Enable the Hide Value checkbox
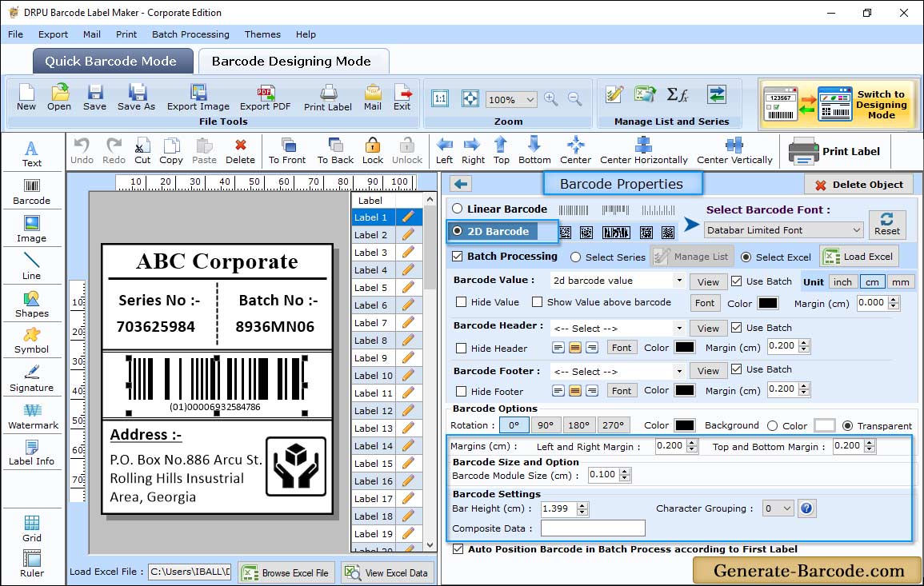 coord(462,302)
